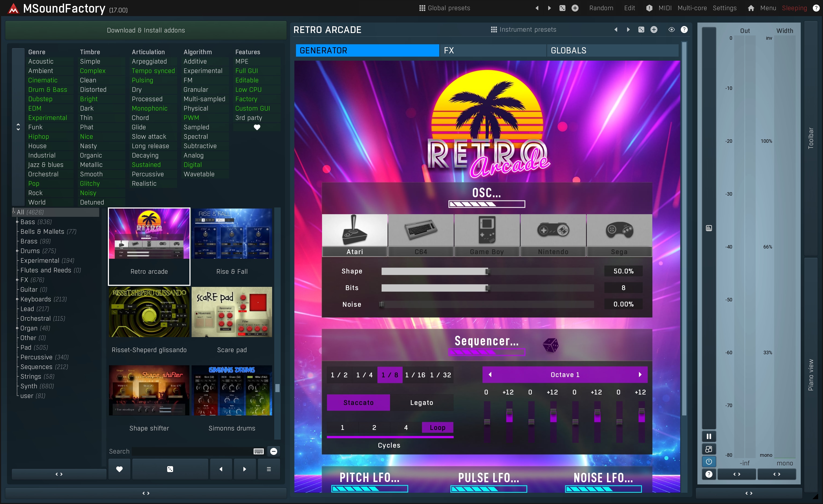
Task: Click the Random button in top bar
Action: click(x=601, y=8)
